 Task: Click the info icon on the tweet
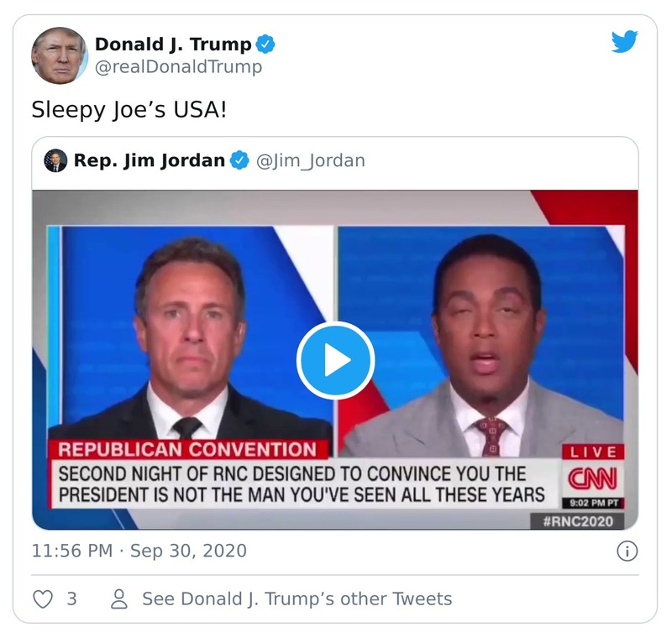(627, 550)
